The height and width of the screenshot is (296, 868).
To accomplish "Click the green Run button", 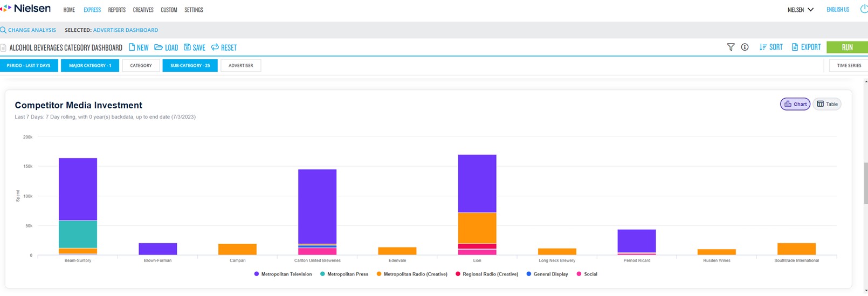I will tap(847, 47).
